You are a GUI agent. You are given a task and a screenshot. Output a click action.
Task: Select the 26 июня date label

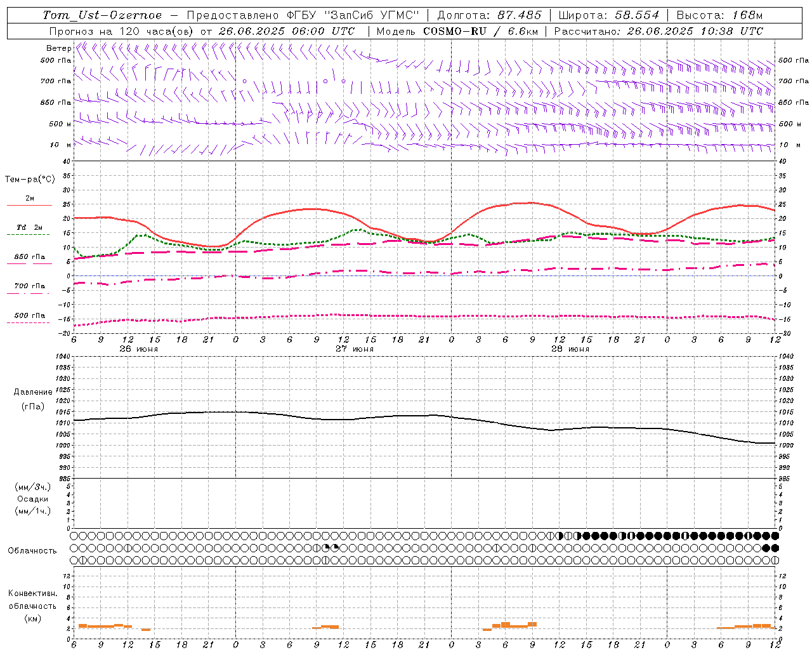[x=139, y=349]
